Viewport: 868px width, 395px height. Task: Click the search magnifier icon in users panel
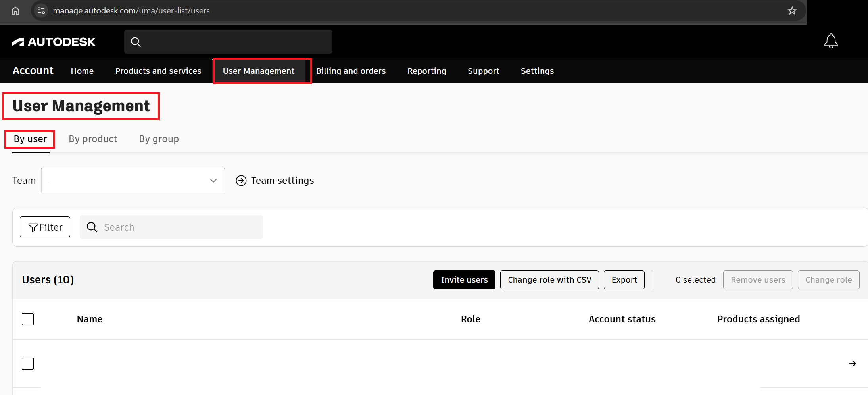(92, 227)
